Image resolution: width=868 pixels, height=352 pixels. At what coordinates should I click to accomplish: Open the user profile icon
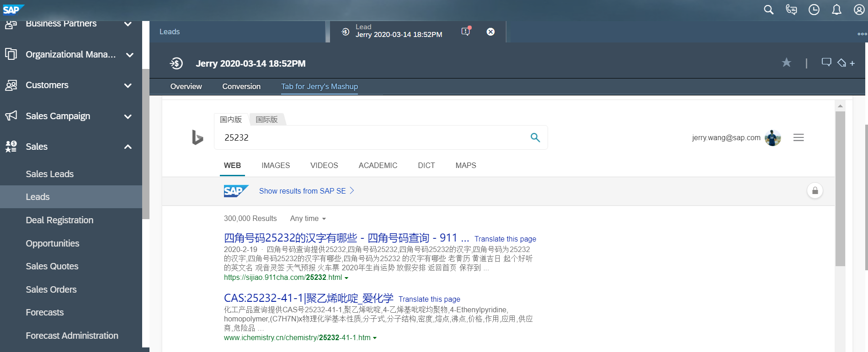(x=859, y=10)
